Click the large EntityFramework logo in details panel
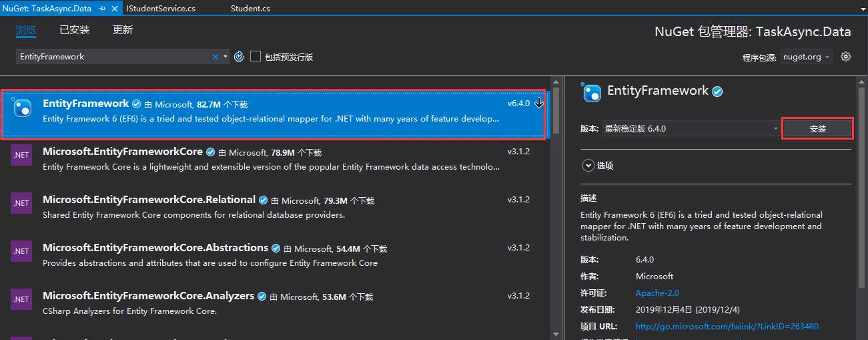The height and width of the screenshot is (340, 868). coord(591,92)
